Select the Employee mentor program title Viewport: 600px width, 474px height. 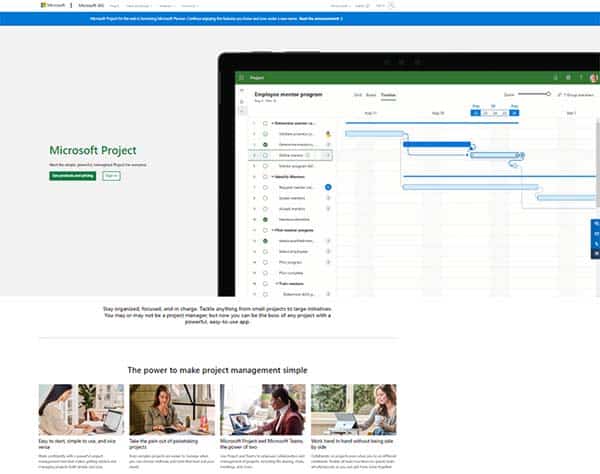[288, 94]
